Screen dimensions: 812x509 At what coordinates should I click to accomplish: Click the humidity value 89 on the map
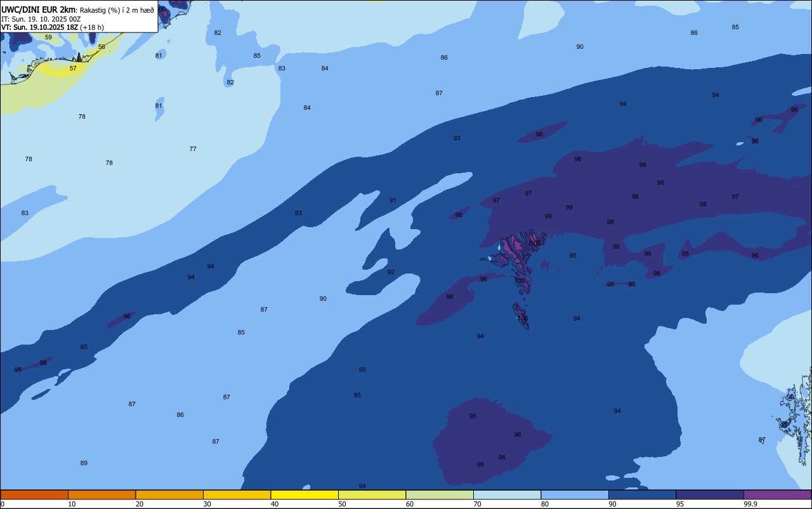(84, 463)
